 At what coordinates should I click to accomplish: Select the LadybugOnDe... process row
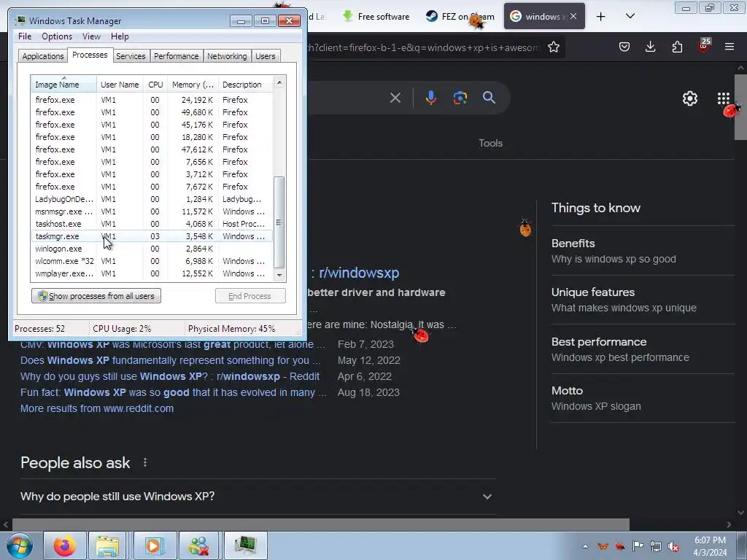coord(152,199)
